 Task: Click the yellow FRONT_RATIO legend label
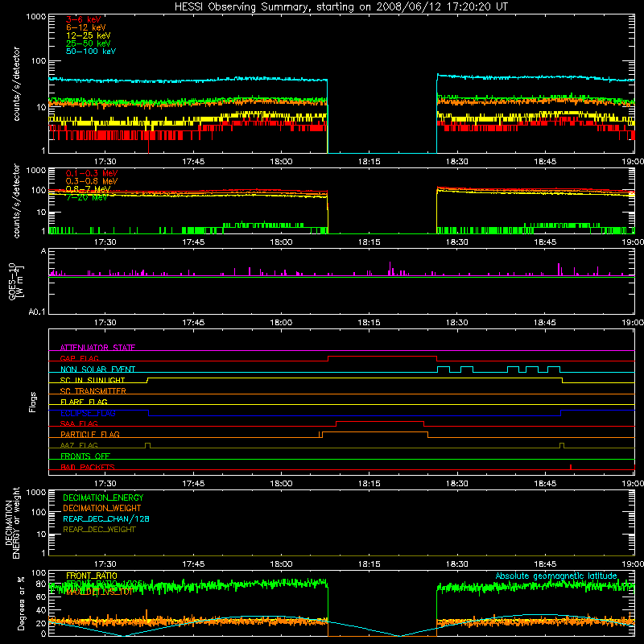[92, 576]
